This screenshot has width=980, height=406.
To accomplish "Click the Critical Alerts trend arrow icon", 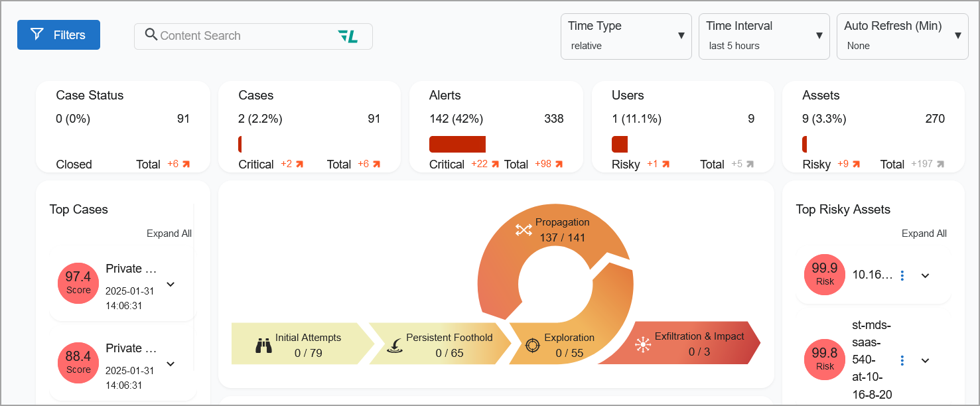I will pos(494,165).
